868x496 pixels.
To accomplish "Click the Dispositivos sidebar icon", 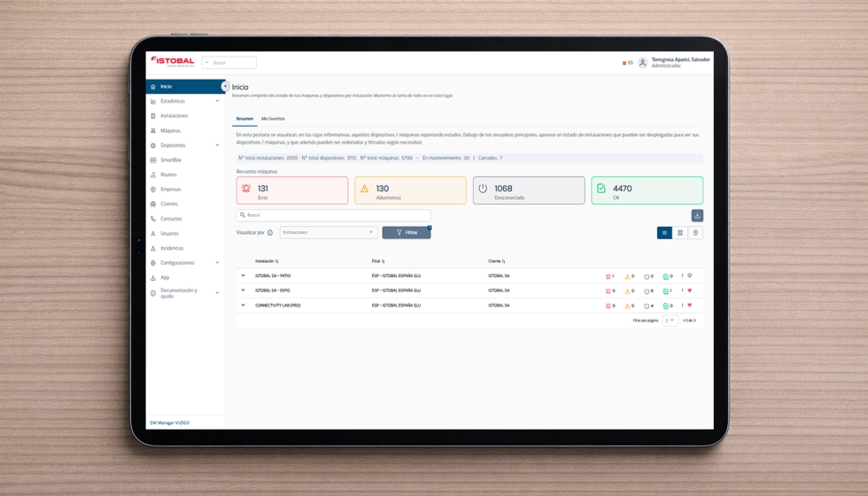I will click(x=153, y=145).
